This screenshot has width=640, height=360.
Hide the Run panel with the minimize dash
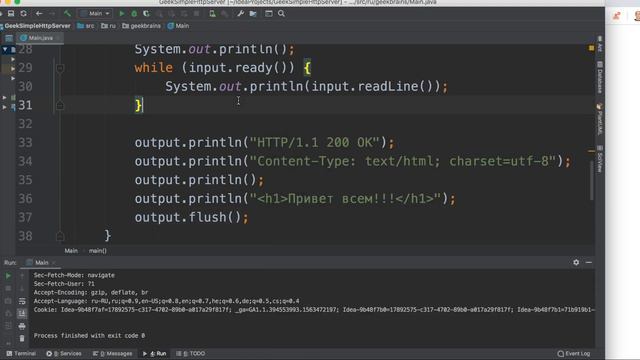pos(589,262)
